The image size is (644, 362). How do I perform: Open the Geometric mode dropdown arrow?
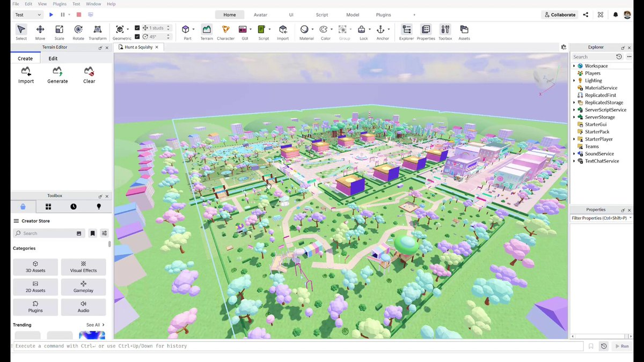click(x=128, y=29)
